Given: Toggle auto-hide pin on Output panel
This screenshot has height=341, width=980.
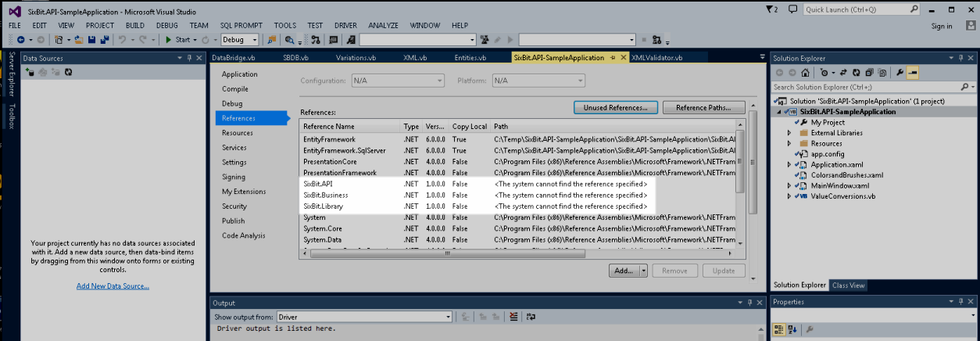Looking at the screenshot, I should 749,303.
